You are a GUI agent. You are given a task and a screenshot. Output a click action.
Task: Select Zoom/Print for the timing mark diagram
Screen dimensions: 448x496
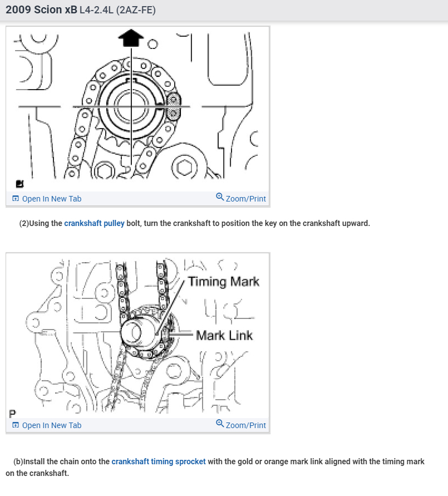pos(241,425)
